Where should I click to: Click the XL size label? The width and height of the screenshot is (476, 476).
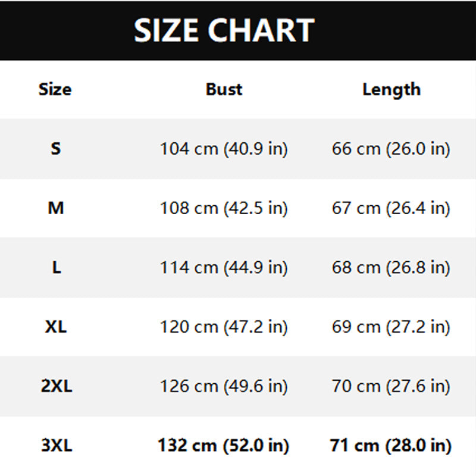pyautogui.click(x=56, y=327)
